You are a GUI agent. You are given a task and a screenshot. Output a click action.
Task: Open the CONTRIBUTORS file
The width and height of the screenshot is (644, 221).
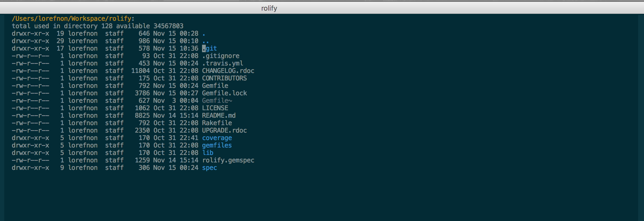point(224,78)
